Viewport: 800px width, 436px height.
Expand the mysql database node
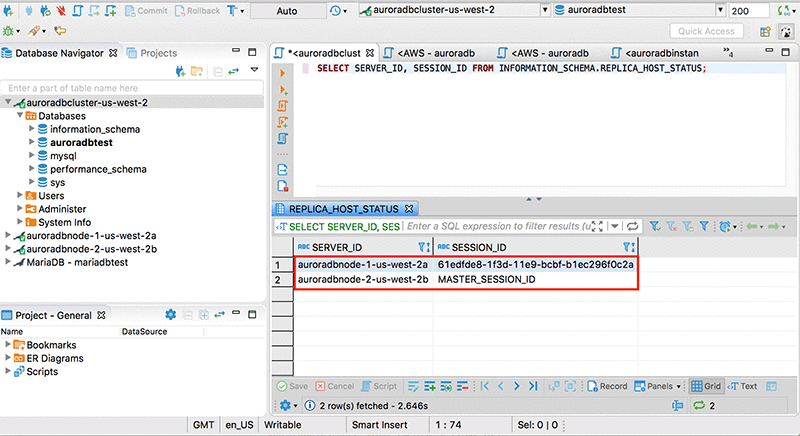32,155
